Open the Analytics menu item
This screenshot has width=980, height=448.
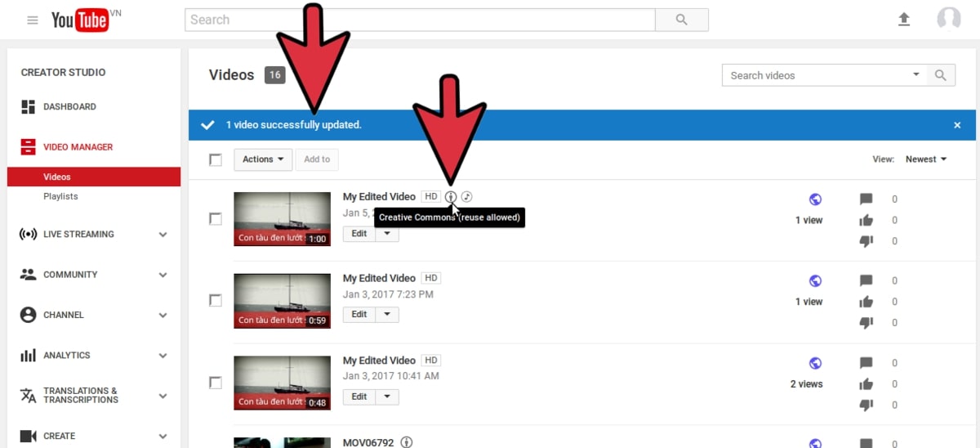tap(66, 356)
